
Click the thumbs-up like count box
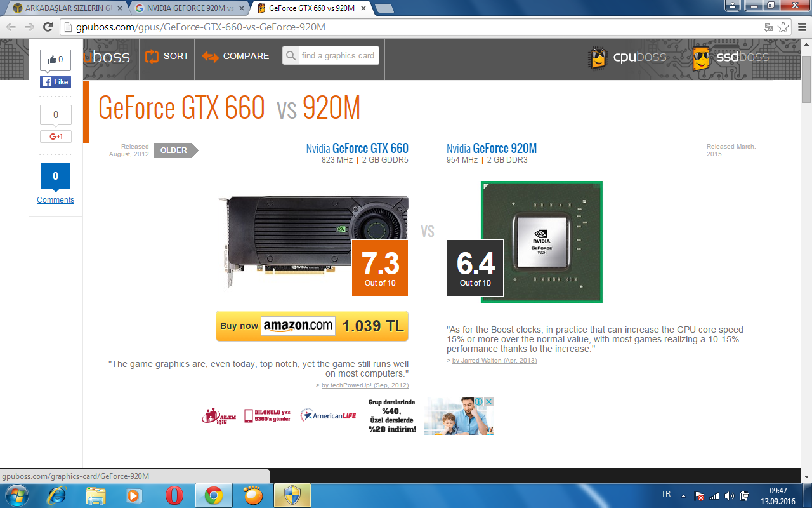[x=55, y=60]
